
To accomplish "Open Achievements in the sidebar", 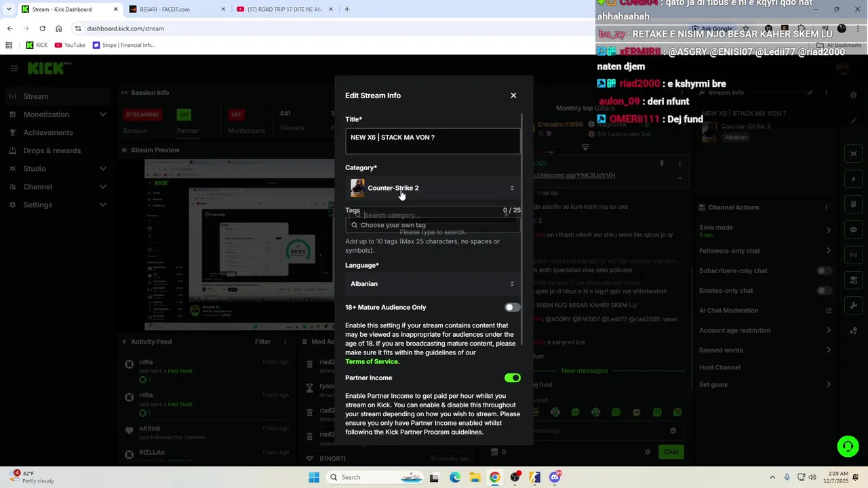I will click(x=48, y=133).
